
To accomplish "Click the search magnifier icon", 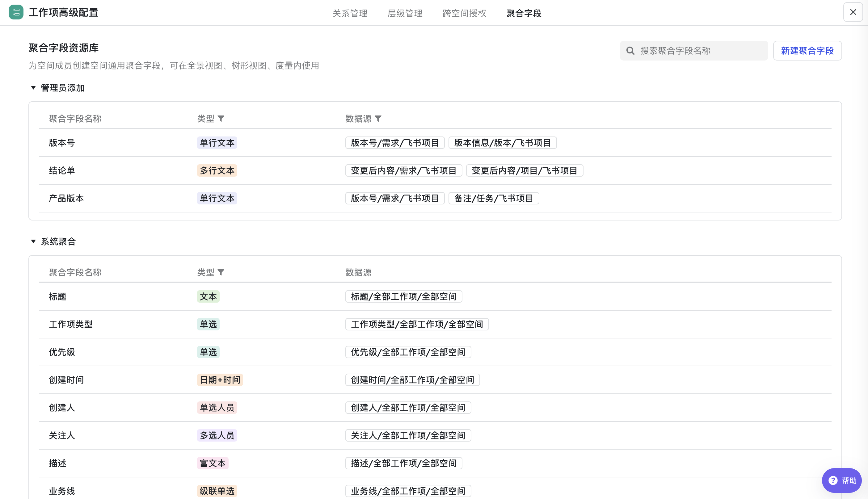I will pyautogui.click(x=630, y=51).
